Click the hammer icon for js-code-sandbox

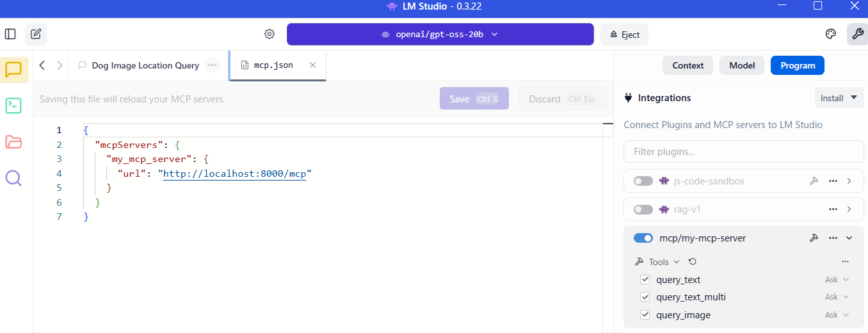tap(814, 181)
